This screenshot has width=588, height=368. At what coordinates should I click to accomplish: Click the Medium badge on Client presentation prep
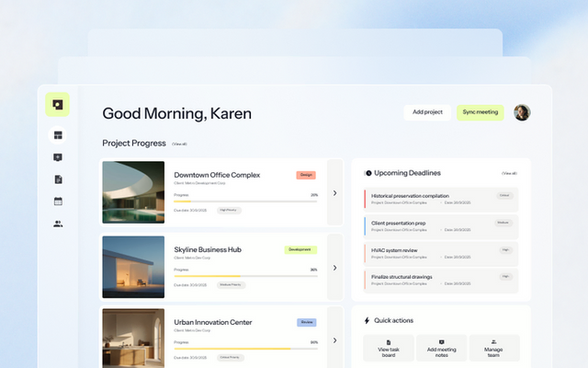click(503, 223)
